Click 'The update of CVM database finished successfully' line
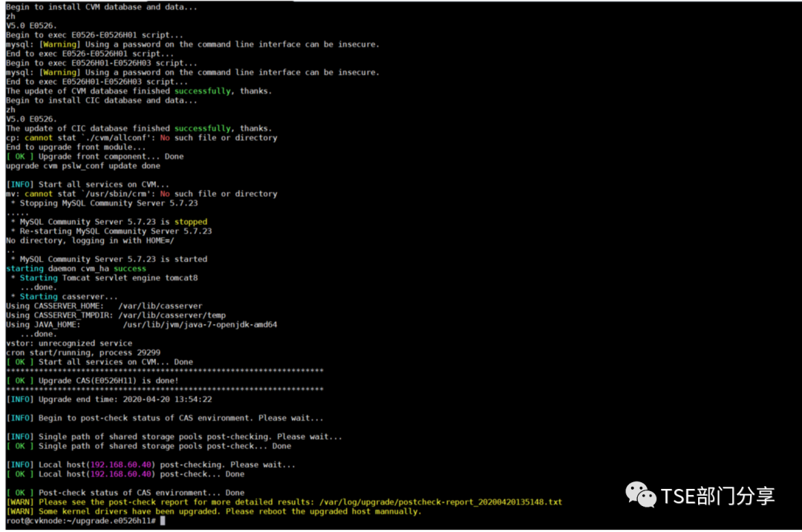This screenshot has height=532, width=802. tap(139, 91)
